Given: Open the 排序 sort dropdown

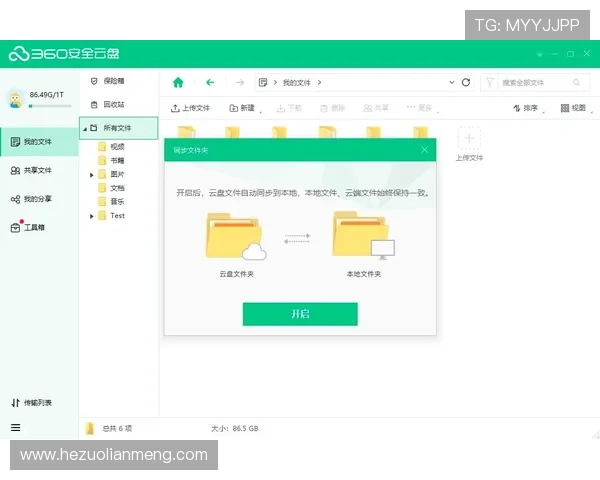Looking at the screenshot, I should (526, 108).
